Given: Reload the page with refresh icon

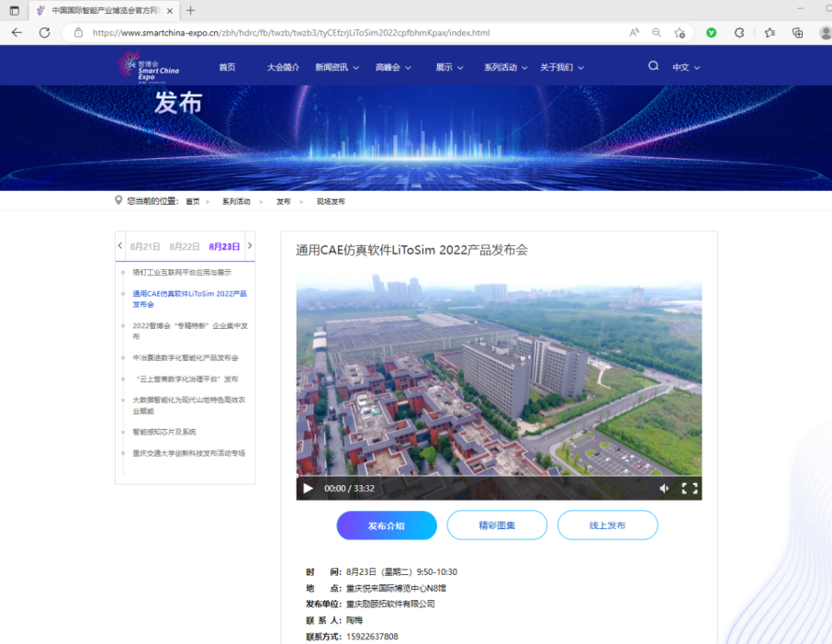Looking at the screenshot, I should [x=45, y=32].
